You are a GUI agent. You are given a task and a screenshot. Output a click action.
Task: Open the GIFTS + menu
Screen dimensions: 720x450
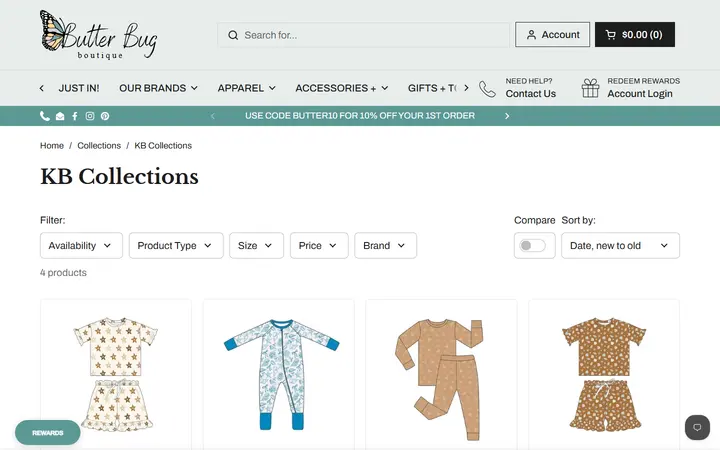pos(432,88)
